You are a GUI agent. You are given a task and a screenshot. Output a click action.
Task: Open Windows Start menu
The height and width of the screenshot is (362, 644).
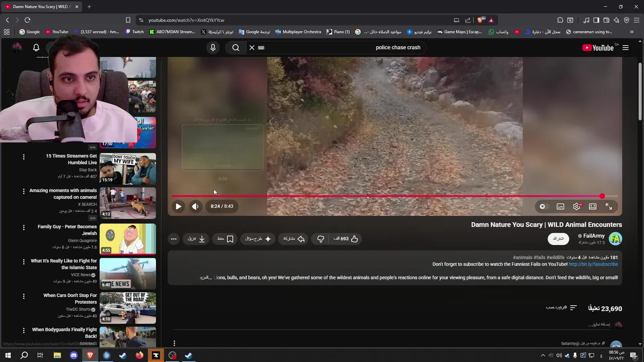click(8, 355)
